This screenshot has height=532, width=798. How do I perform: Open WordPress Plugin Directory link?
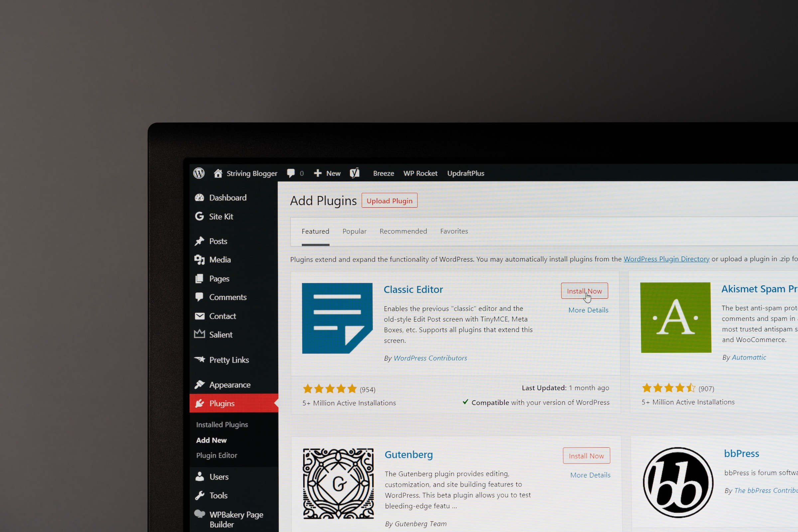pos(666,258)
